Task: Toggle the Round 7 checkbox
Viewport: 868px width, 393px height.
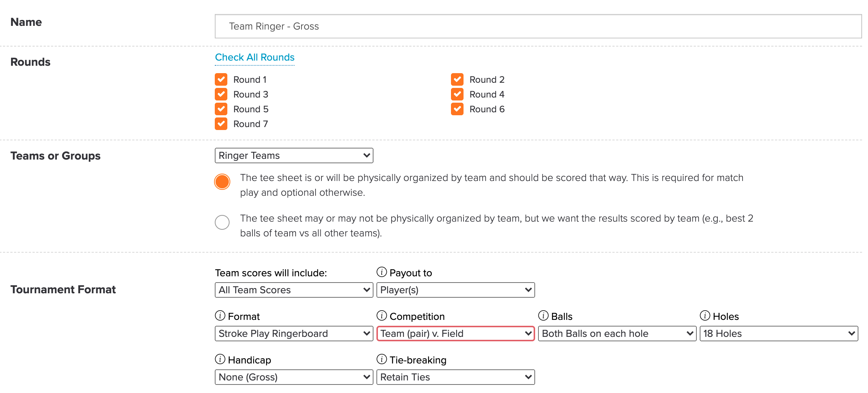Action: tap(221, 124)
